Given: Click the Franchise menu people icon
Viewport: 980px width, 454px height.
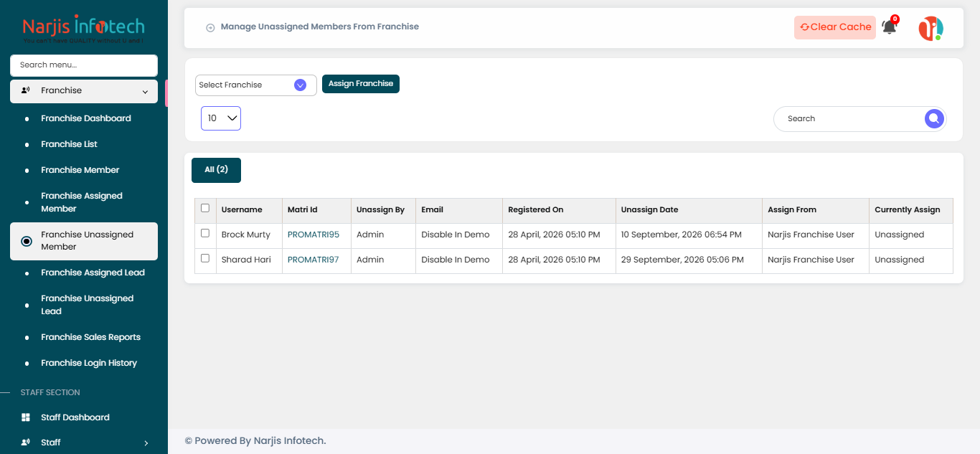Looking at the screenshot, I should click(26, 90).
